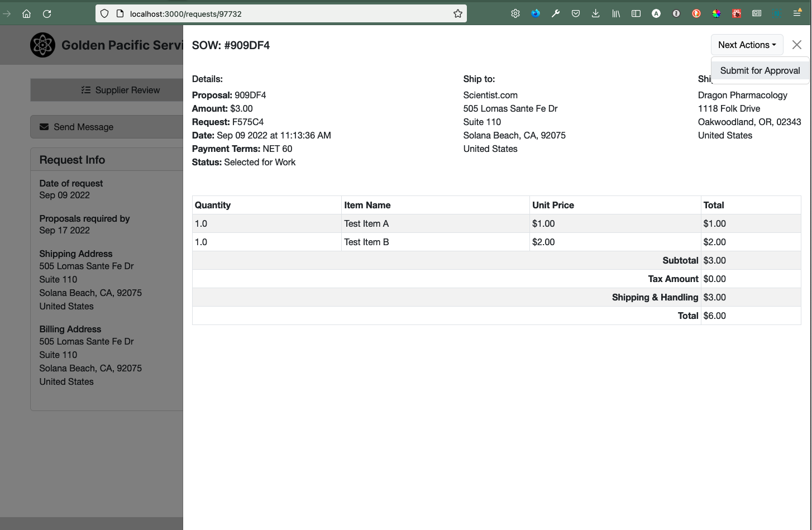The height and width of the screenshot is (530, 812).
Task: Open Firefox Settings from the gear icon
Action: pyautogui.click(x=515, y=13)
